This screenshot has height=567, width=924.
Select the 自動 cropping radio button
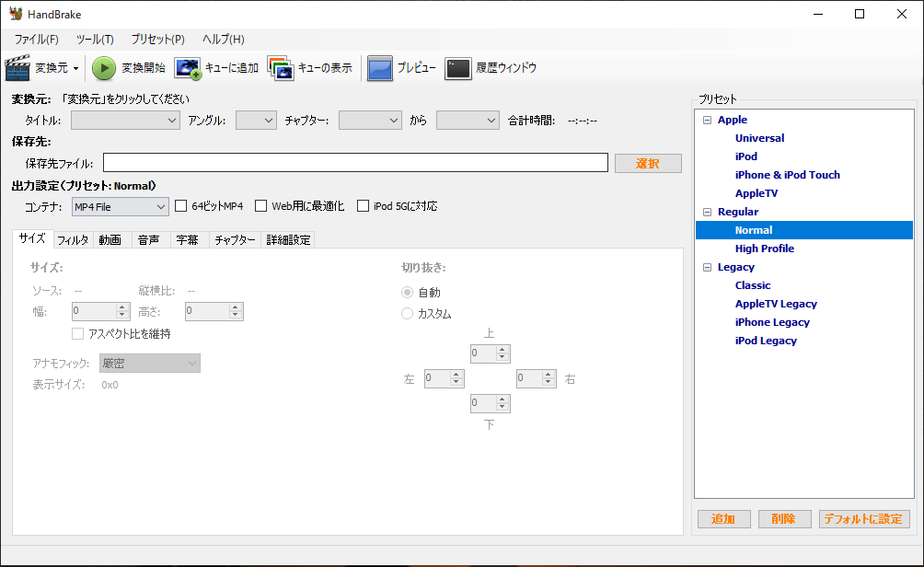click(407, 293)
